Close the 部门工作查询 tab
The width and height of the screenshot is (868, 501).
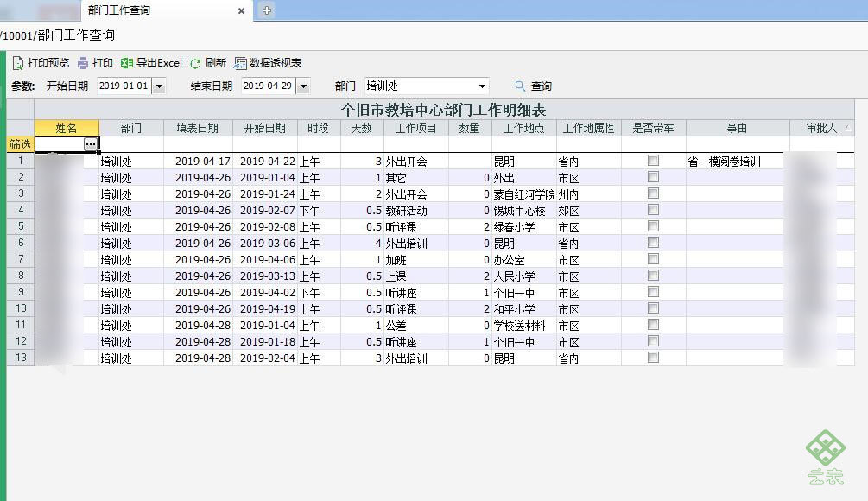[241, 10]
